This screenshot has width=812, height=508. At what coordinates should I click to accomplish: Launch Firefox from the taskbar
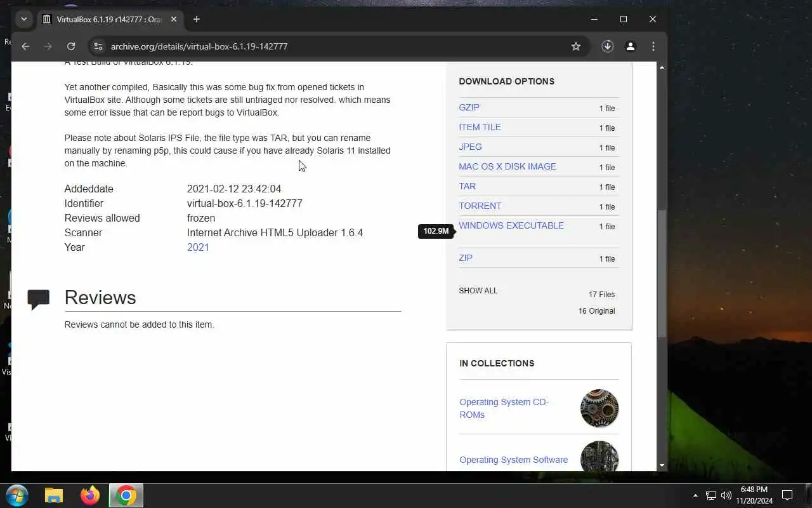90,495
